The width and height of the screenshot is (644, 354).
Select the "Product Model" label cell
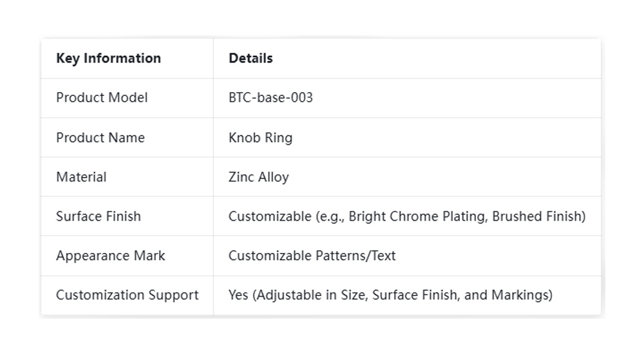[x=102, y=98]
